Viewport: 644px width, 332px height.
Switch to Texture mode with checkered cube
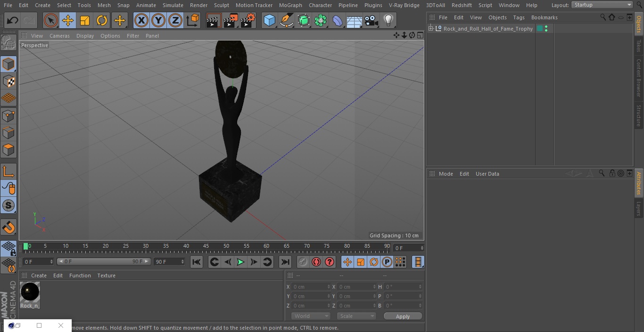point(8,81)
